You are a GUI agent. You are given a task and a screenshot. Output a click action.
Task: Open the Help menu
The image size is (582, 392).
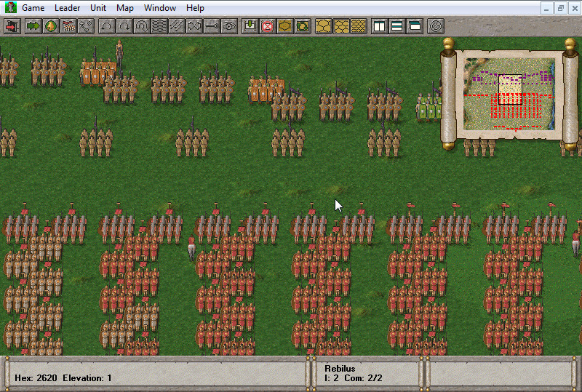[195, 8]
